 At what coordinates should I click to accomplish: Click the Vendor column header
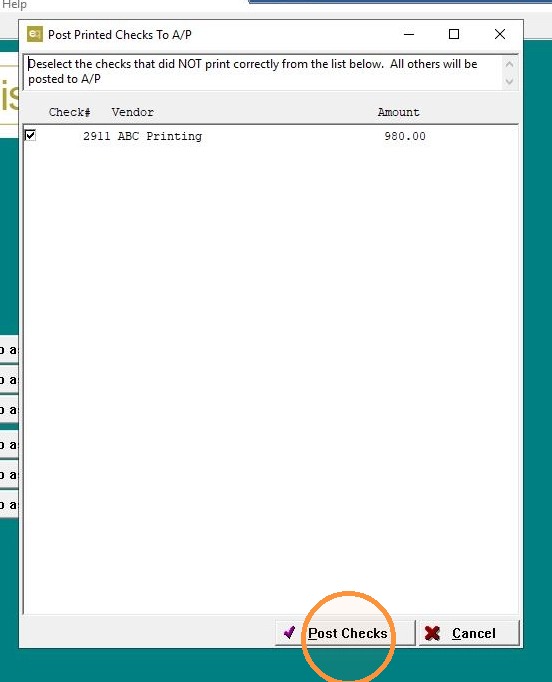click(133, 112)
